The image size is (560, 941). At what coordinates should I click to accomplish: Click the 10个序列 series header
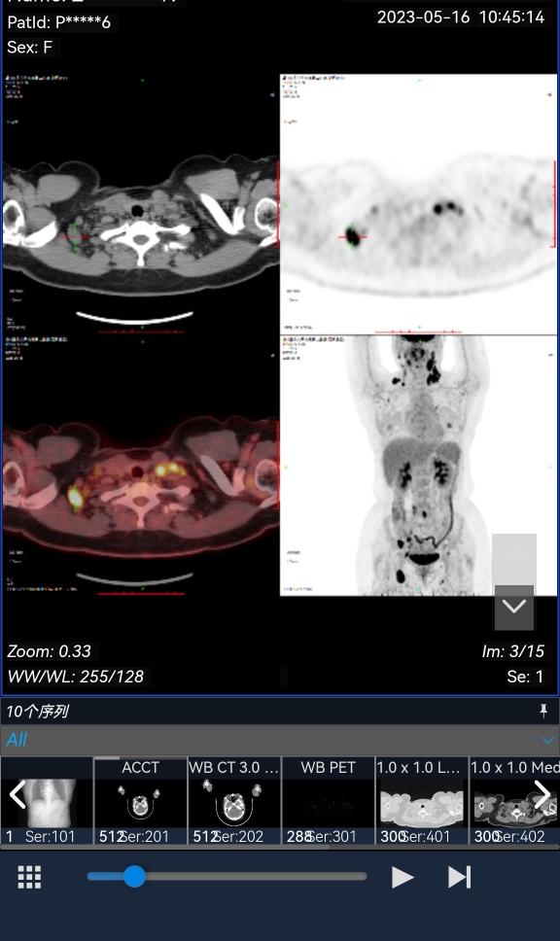coord(37,712)
